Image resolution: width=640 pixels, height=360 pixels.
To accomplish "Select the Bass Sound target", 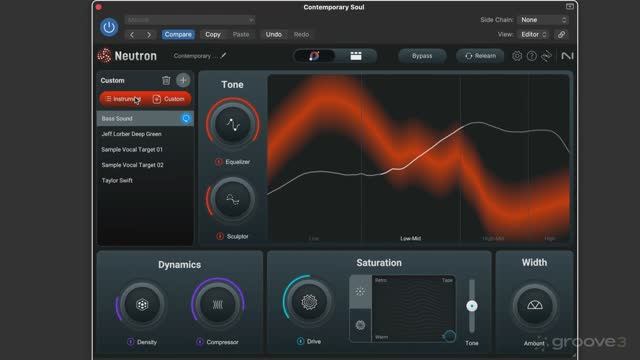I will [x=145, y=118].
